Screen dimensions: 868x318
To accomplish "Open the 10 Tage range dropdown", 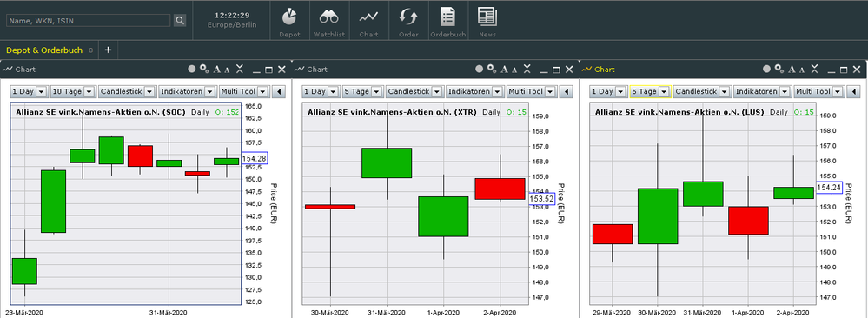I will click(x=73, y=91).
